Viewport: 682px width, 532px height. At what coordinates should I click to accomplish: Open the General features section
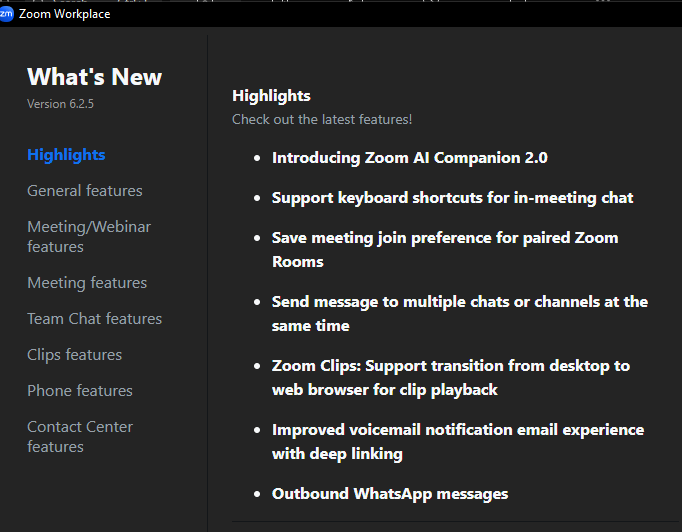85,191
